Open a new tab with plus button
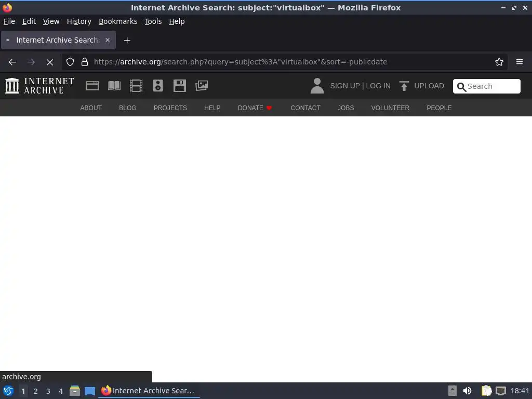 (x=127, y=41)
